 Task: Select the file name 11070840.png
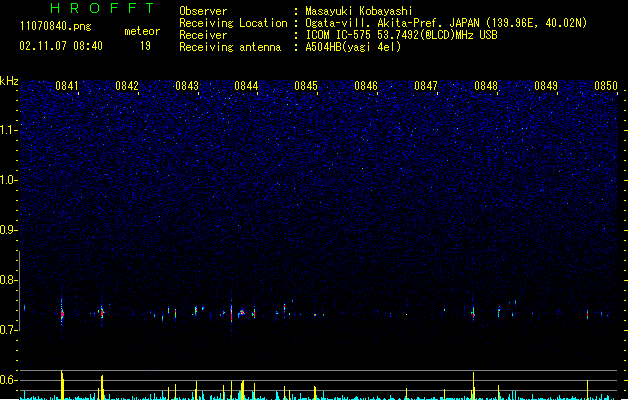[55, 26]
